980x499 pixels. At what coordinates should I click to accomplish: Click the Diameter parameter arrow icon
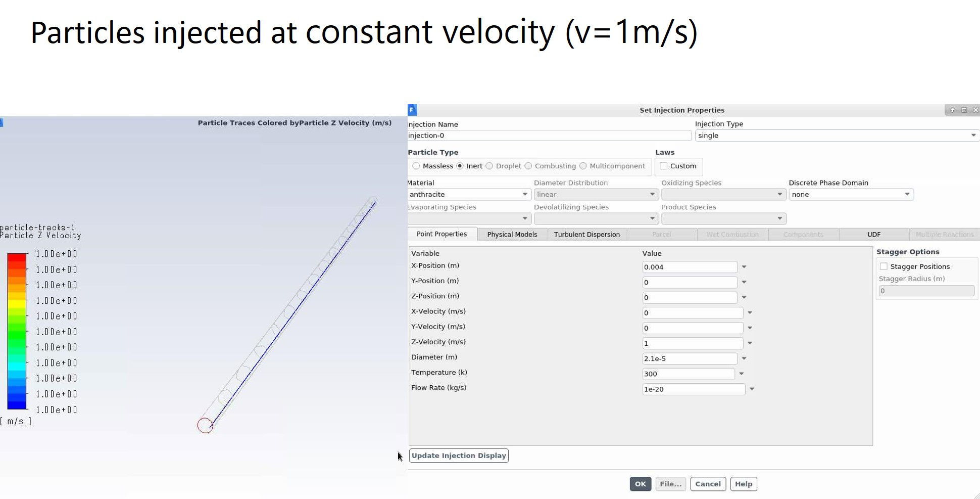[744, 358]
